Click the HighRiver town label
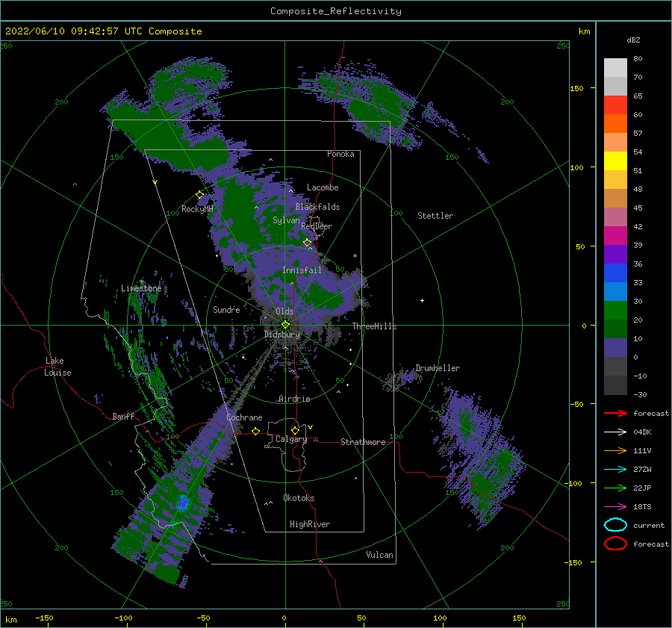This screenshot has width=672, height=628. tap(310, 524)
